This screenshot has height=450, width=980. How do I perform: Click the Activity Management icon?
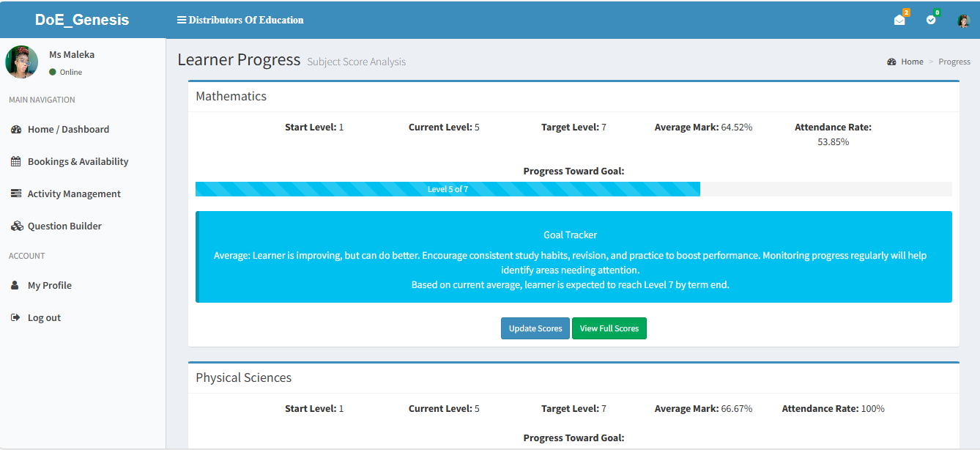pos(16,194)
